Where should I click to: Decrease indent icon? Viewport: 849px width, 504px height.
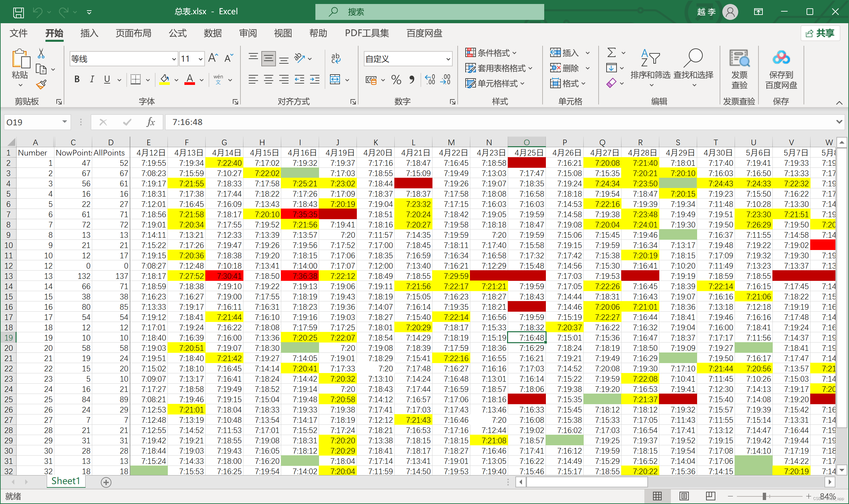tap(299, 80)
